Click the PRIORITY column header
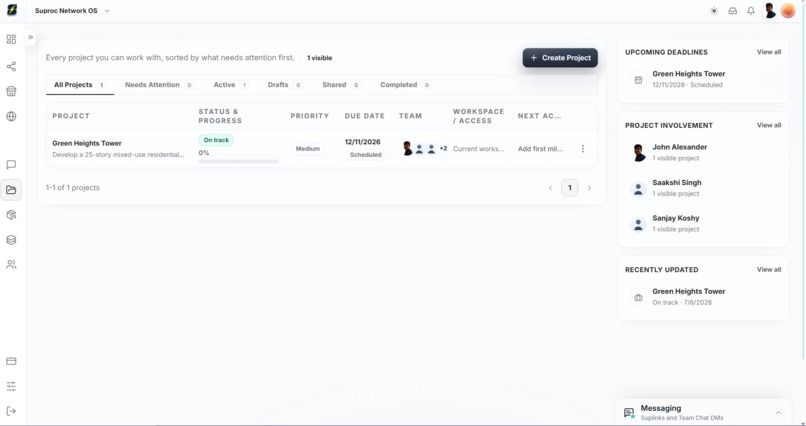Image resolution: width=806 pixels, height=426 pixels. point(309,116)
